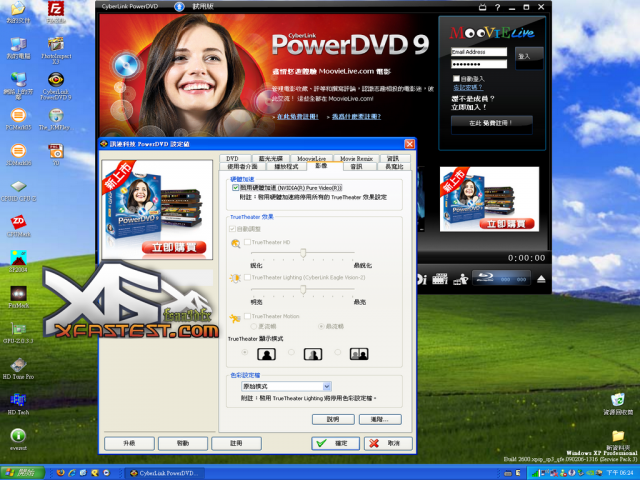Viewport: 640px width, 480px height.
Task: Launch CyberLink PowerDVD 9 desktop shortcut
Action: [x=56, y=86]
